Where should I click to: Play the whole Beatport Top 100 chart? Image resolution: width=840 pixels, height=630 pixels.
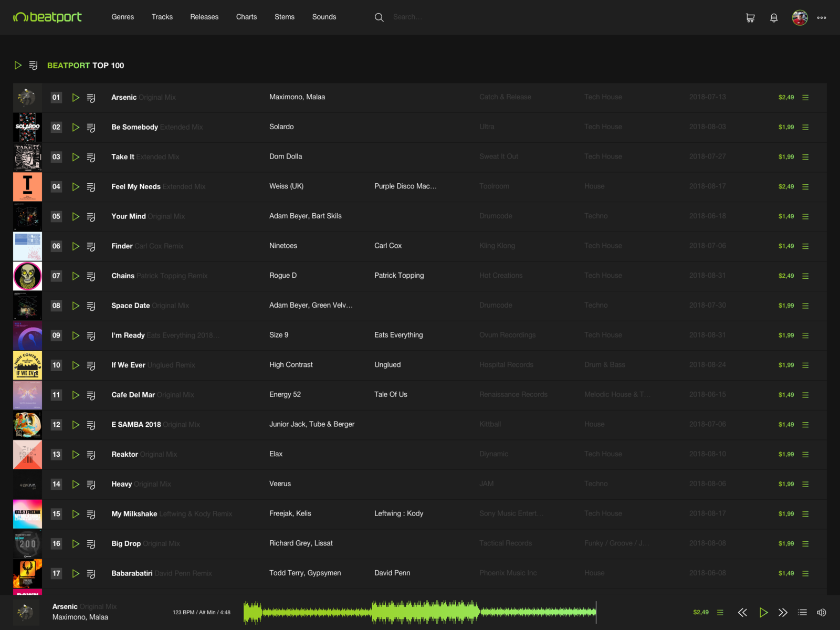coord(18,65)
